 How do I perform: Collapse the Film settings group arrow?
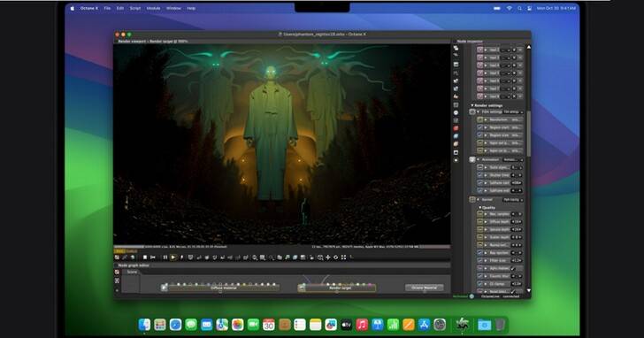click(478, 111)
